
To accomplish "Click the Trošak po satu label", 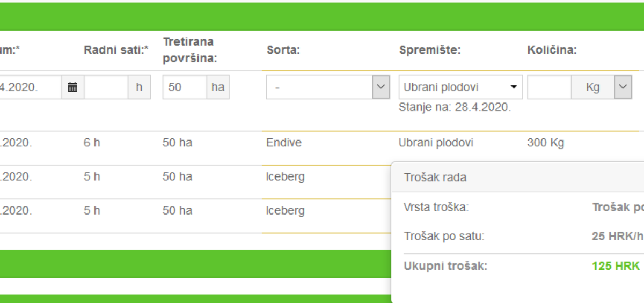I will (444, 236).
